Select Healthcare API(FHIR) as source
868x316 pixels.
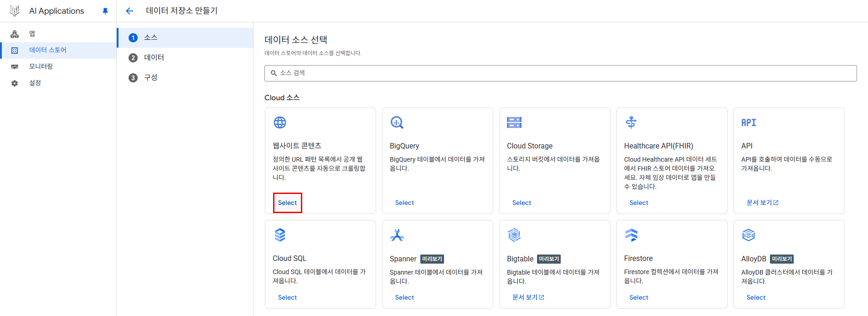coord(639,203)
